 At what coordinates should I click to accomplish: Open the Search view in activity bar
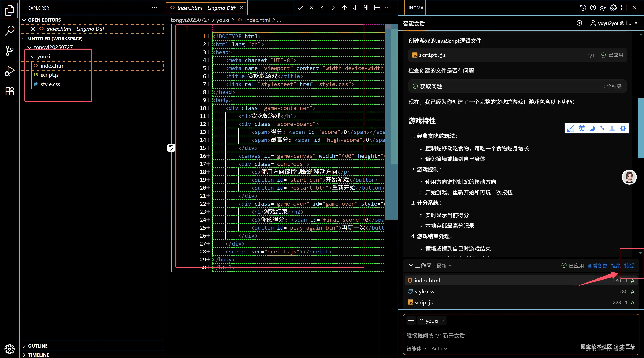(x=9, y=30)
